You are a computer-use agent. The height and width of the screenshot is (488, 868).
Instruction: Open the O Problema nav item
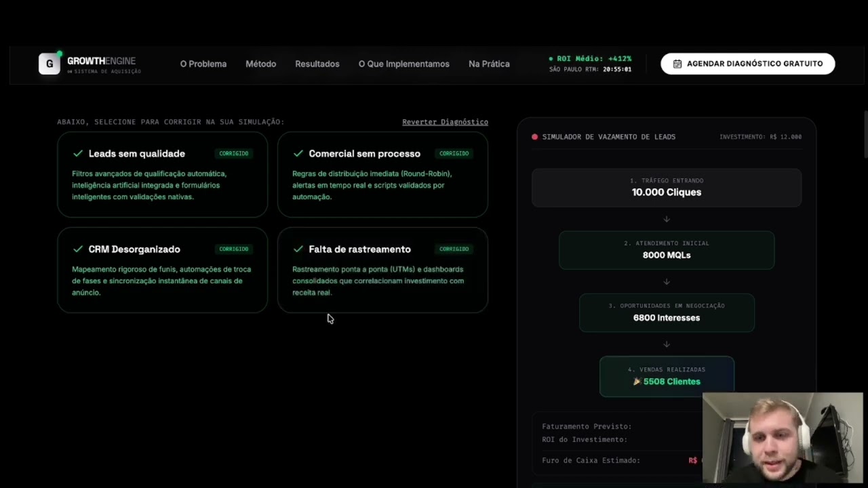pyautogui.click(x=203, y=64)
